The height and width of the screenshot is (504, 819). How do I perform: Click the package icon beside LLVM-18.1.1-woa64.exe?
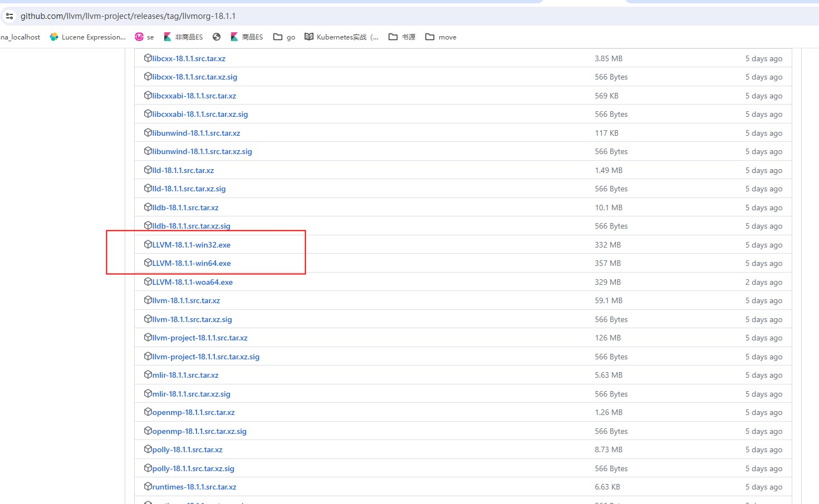148,281
